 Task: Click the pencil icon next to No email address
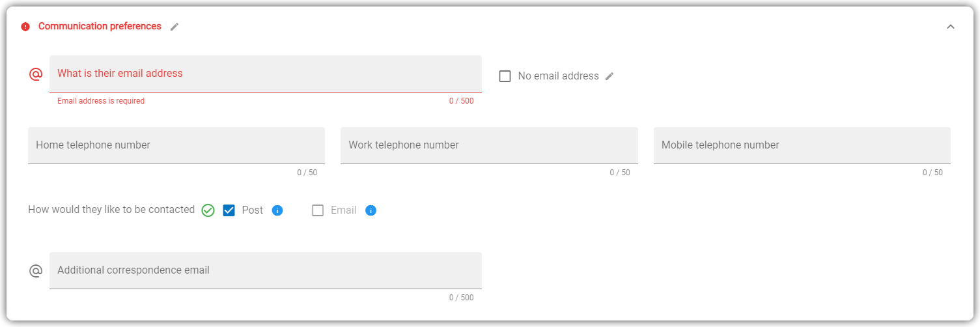coord(609,76)
